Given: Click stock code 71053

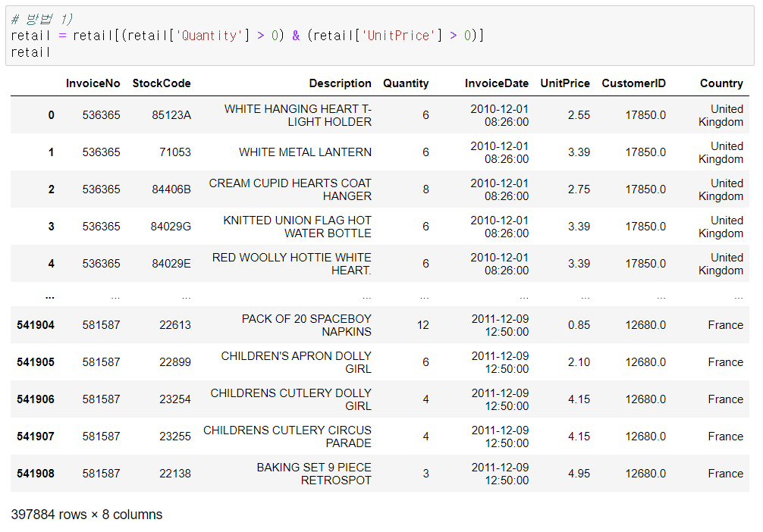Looking at the screenshot, I should tap(175, 152).
